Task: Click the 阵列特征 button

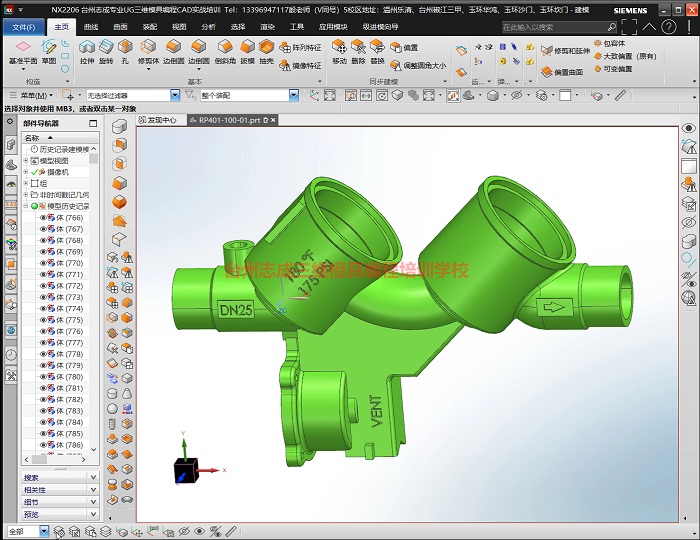Action: click(300, 47)
